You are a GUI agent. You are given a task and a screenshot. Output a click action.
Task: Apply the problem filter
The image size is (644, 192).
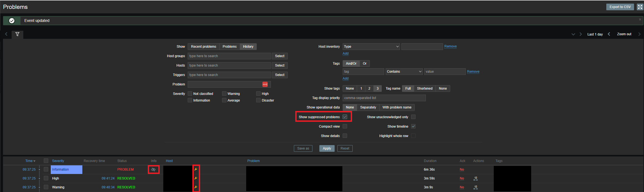(327, 148)
